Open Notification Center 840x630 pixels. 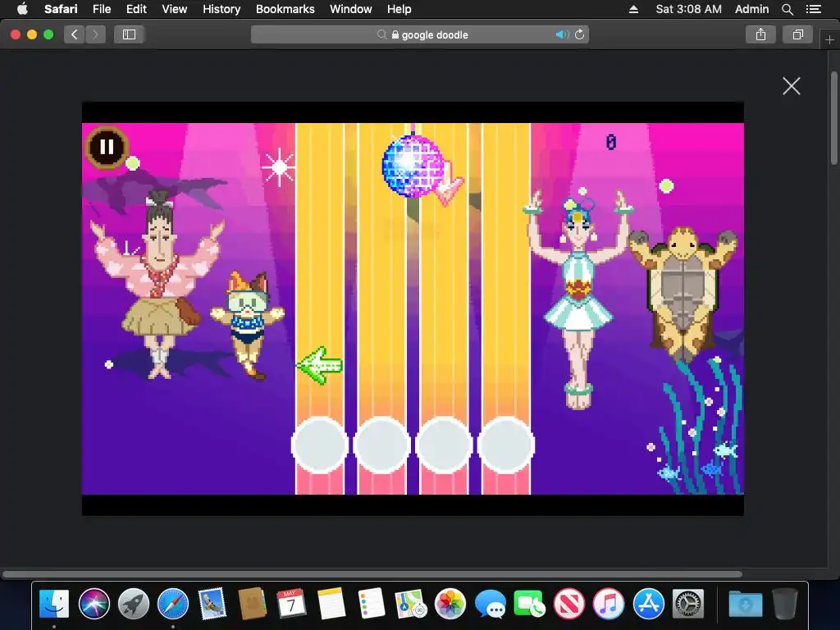tap(813, 9)
